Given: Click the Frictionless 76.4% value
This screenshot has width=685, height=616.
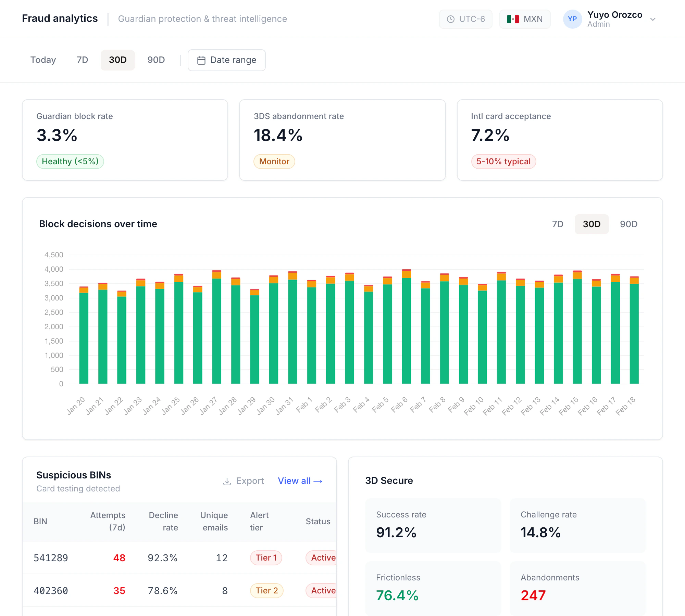Looking at the screenshot, I should [397, 595].
